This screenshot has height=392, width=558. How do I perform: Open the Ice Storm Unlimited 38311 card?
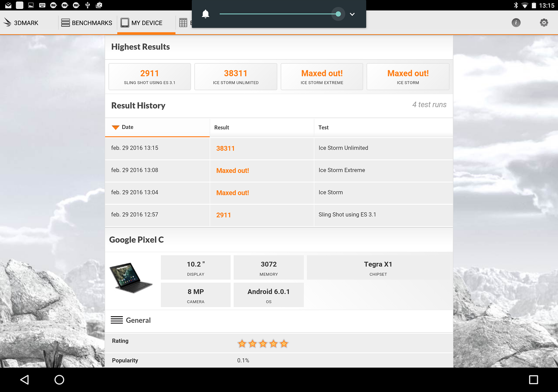[236, 77]
